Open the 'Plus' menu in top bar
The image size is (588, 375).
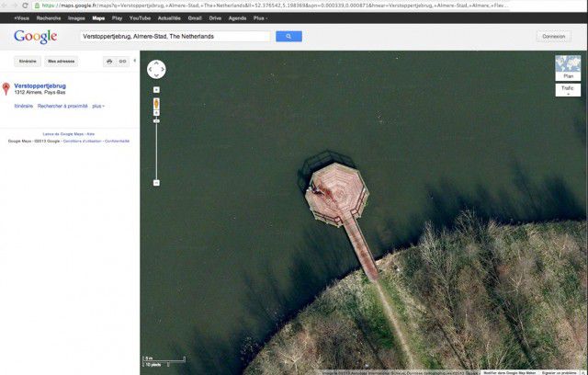(260, 17)
